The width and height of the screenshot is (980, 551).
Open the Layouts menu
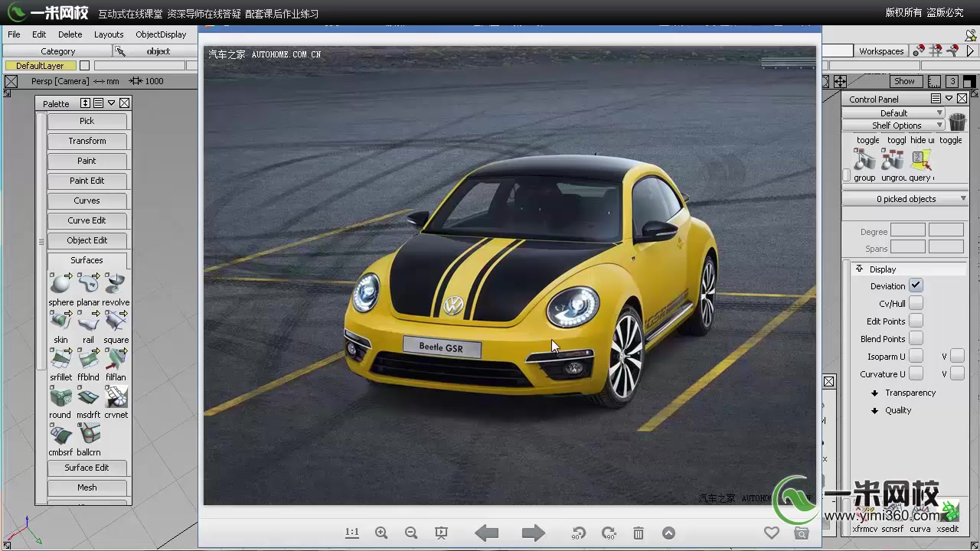coord(109,34)
